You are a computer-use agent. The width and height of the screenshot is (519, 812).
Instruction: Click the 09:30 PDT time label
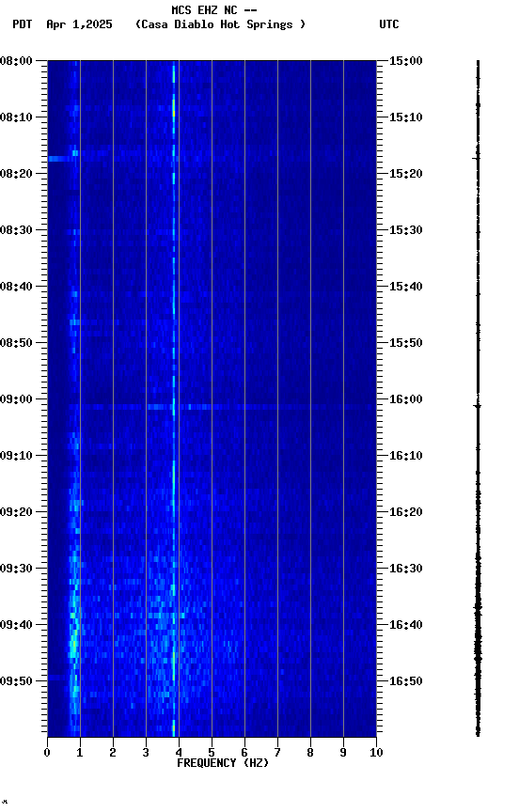pos(16,570)
